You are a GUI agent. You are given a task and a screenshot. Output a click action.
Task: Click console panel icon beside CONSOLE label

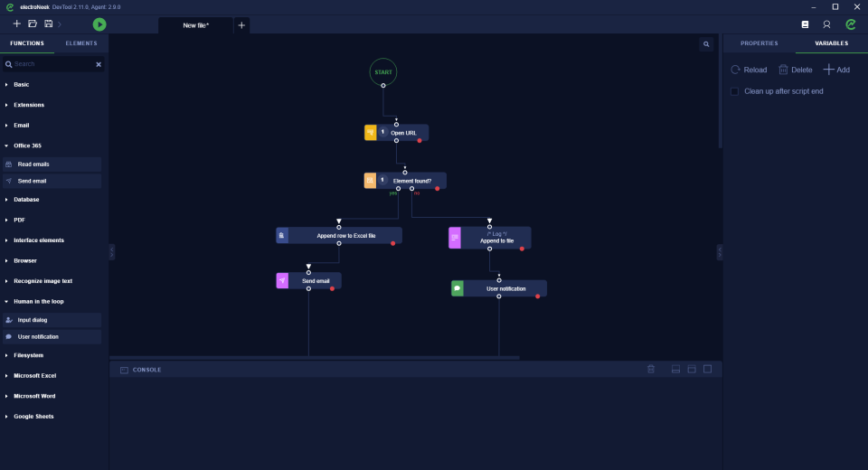click(x=124, y=370)
